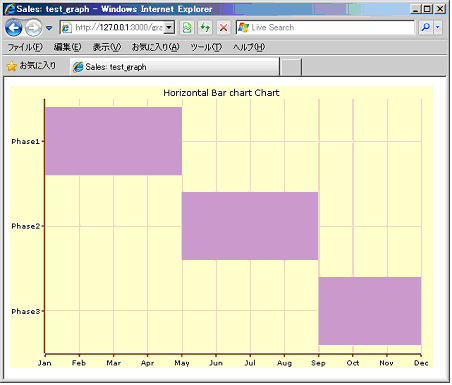Click the Phase1 purple bar
This screenshot has width=452, height=385.
pyautogui.click(x=113, y=141)
